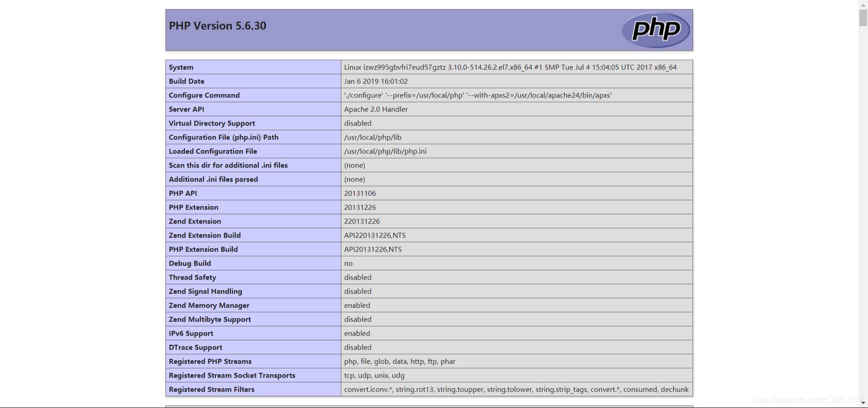Click the Linux system information value

510,67
